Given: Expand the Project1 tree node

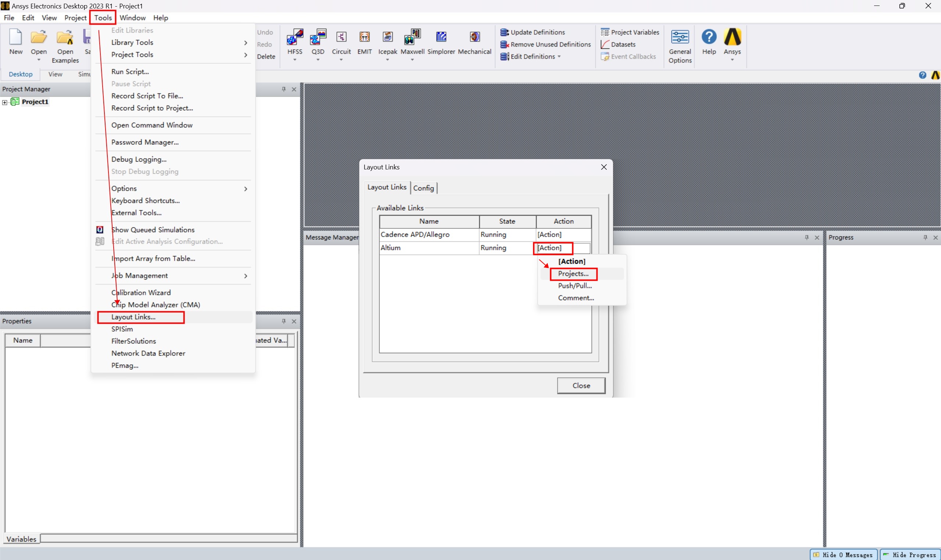Looking at the screenshot, I should point(4,102).
